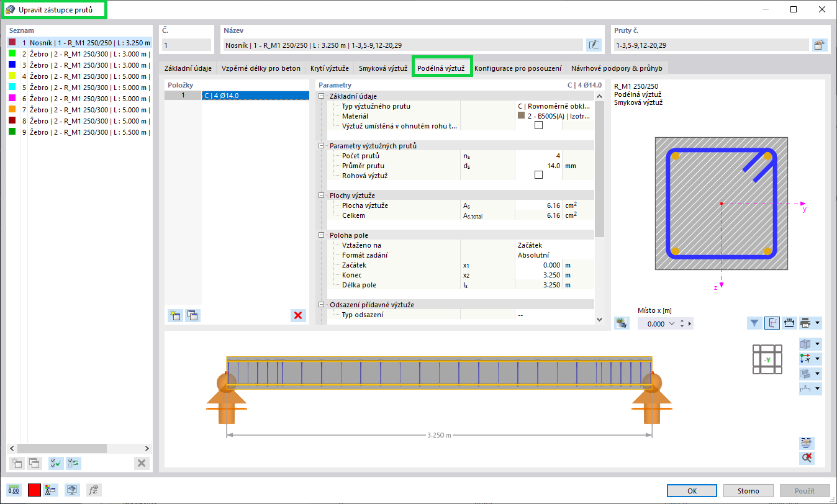Copy the selected item in the Položky list

[192, 315]
